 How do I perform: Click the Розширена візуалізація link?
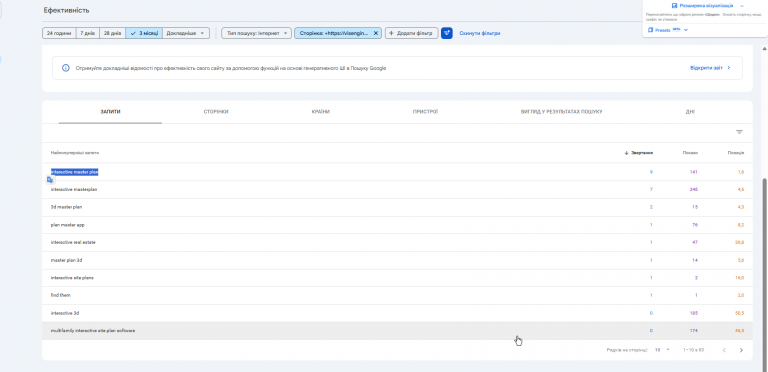pos(706,5)
